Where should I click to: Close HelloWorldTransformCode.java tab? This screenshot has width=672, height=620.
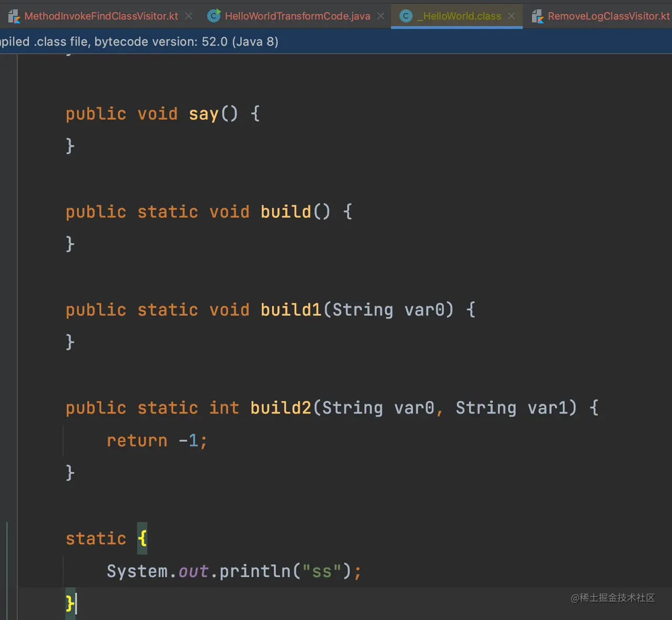pyautogui.click(x=381, y=16)
